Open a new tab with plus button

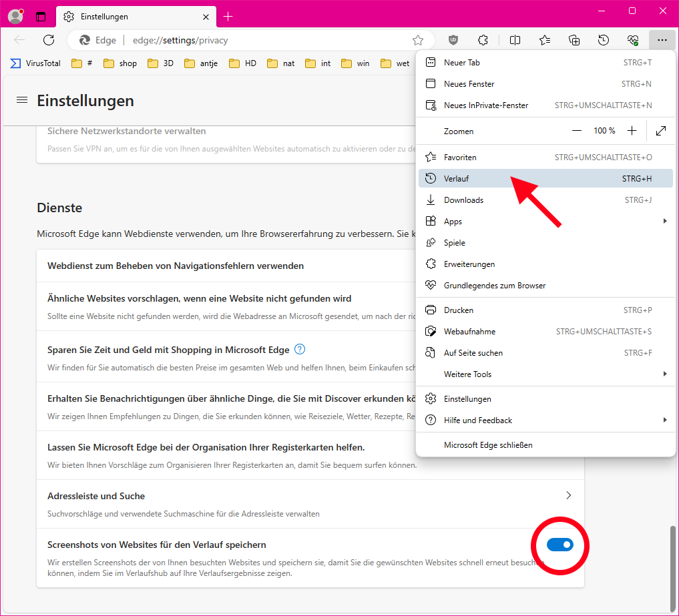coord(228,17)
